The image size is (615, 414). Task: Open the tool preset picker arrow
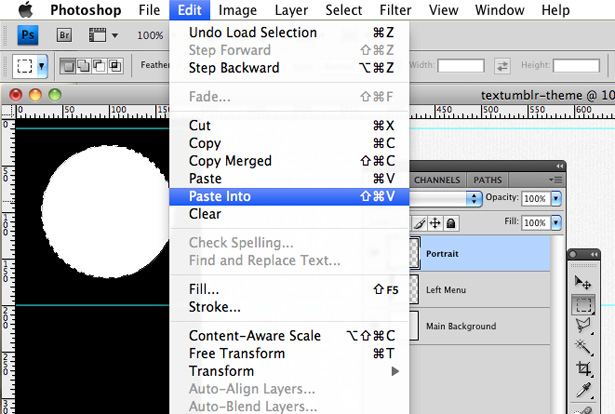coord(41,66)
